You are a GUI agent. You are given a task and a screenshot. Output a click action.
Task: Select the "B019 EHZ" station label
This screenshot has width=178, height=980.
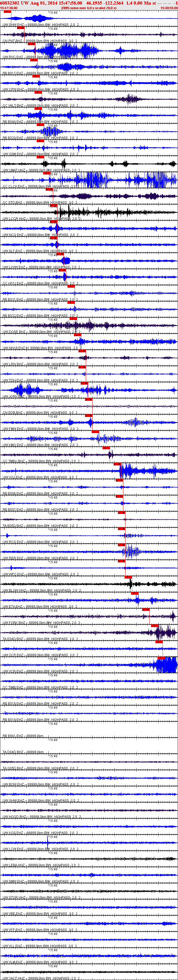16,720
